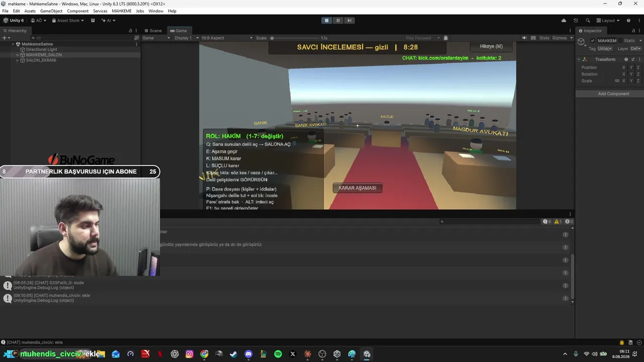The image size is (644, 362).
Task: Open the account AÖ dropdown
Action: pyautogui.click(x=39, y=21)
